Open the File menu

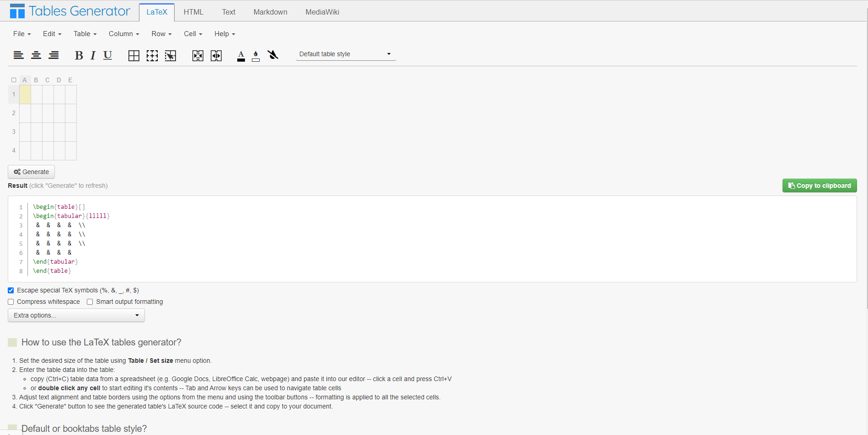point(22,34)
